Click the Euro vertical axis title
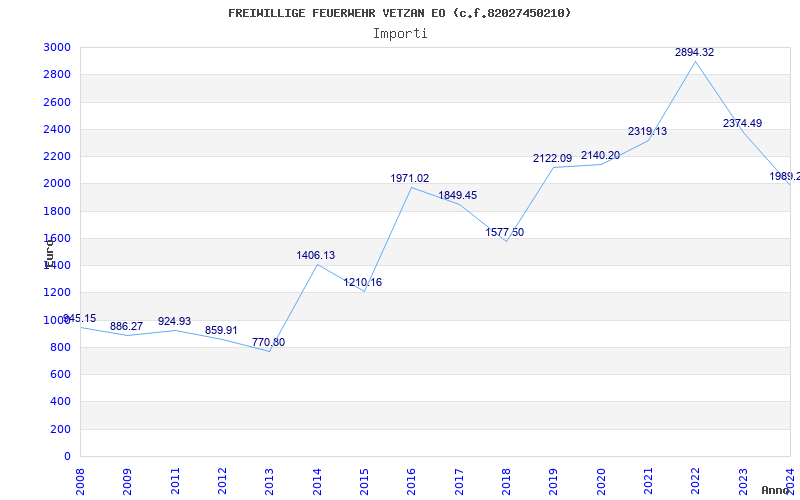Screen dimensions: 800x500 [x=49, y=253]
